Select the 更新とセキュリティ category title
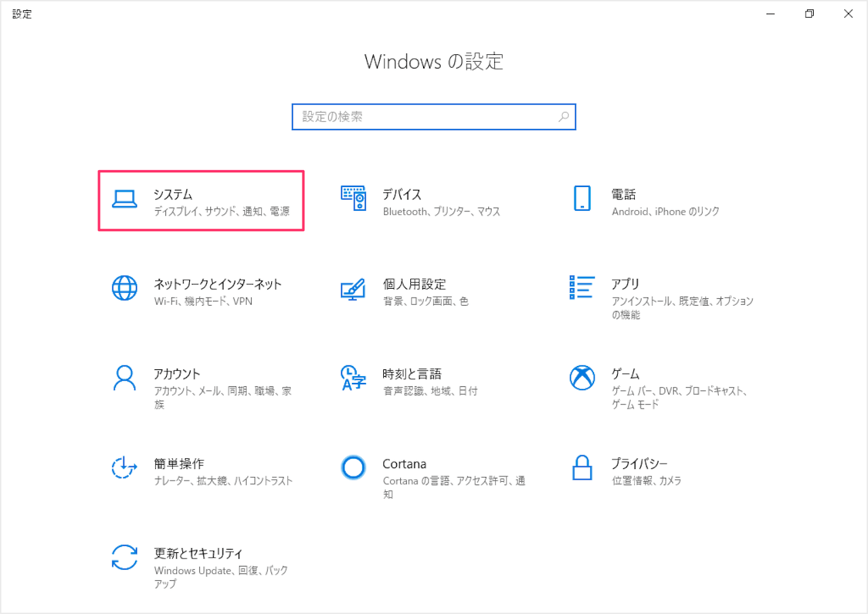 [x=198, y=553]
